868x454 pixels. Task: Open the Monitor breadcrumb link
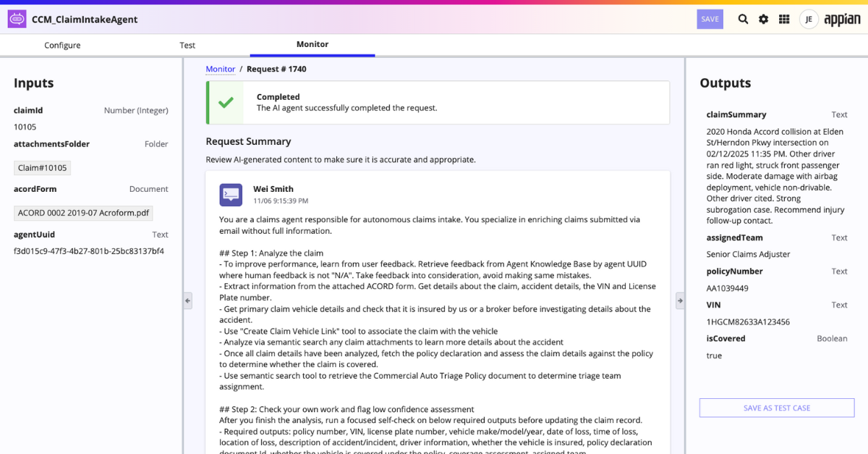[x=221, y=69]
